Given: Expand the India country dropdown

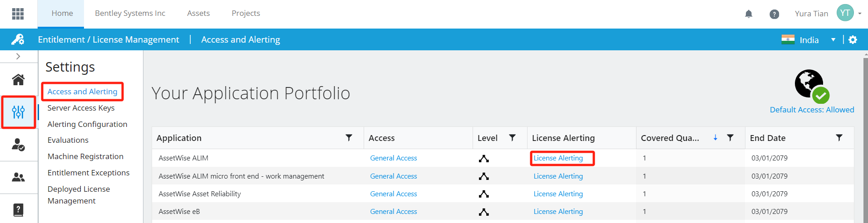Looking at the screenshot, I should [833, 40].
